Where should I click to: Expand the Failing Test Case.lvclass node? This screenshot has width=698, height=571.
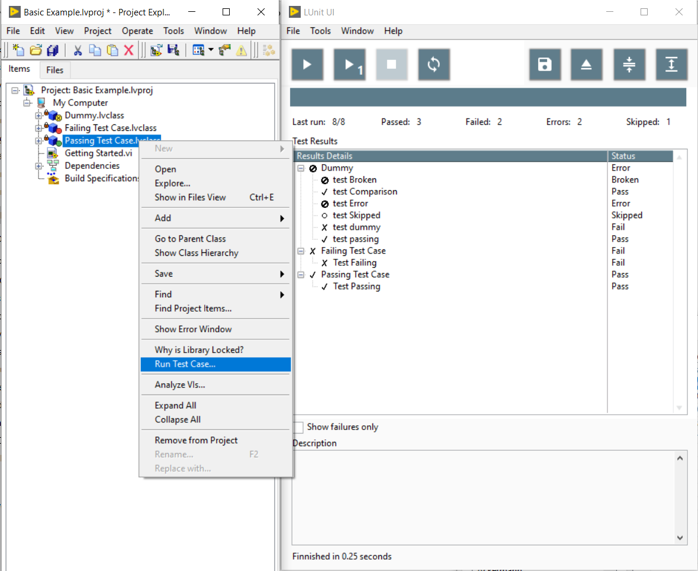pos(39,128)
